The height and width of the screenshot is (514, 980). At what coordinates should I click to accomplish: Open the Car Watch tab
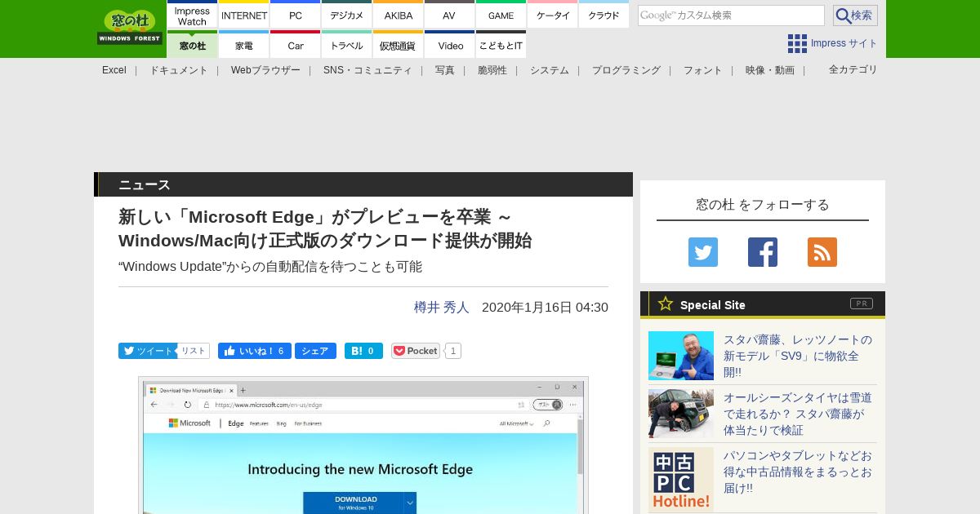coord(295,44)
